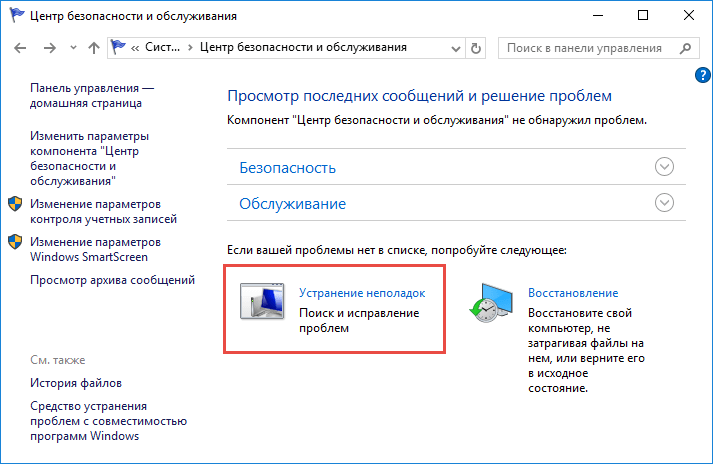Viewport: 713px width, 464px height.
Task: Open 'Устранение неполадок' link
Action: coord(362,293)
